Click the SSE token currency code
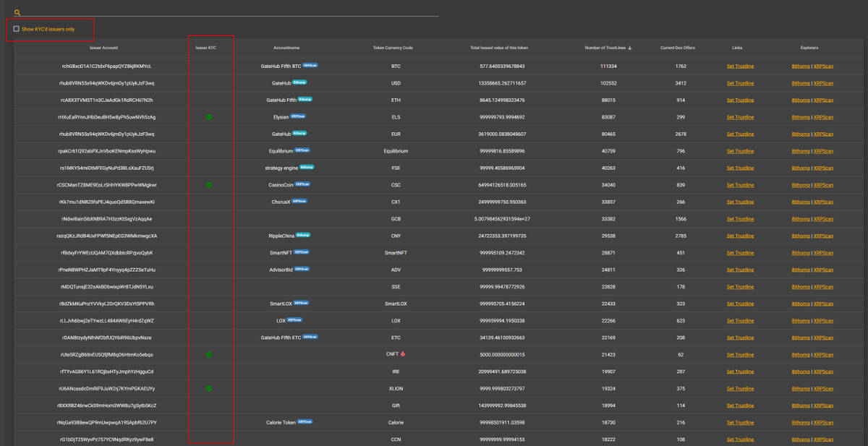 [396, 287]
